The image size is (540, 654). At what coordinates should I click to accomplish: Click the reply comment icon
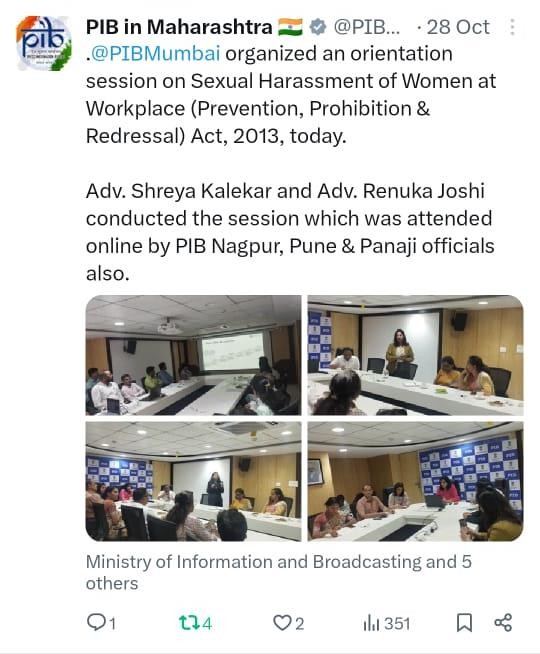pyautogui.click(x=96, y=622)
